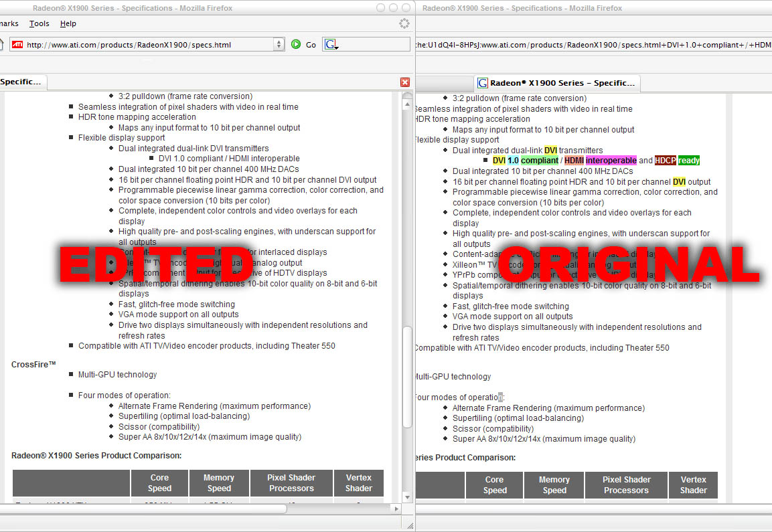The width and height of the screenshot is (772, 532).
Task: Click 'Dual integrated dual-link DVI transmitters' in left window
Action: [194, 149]
